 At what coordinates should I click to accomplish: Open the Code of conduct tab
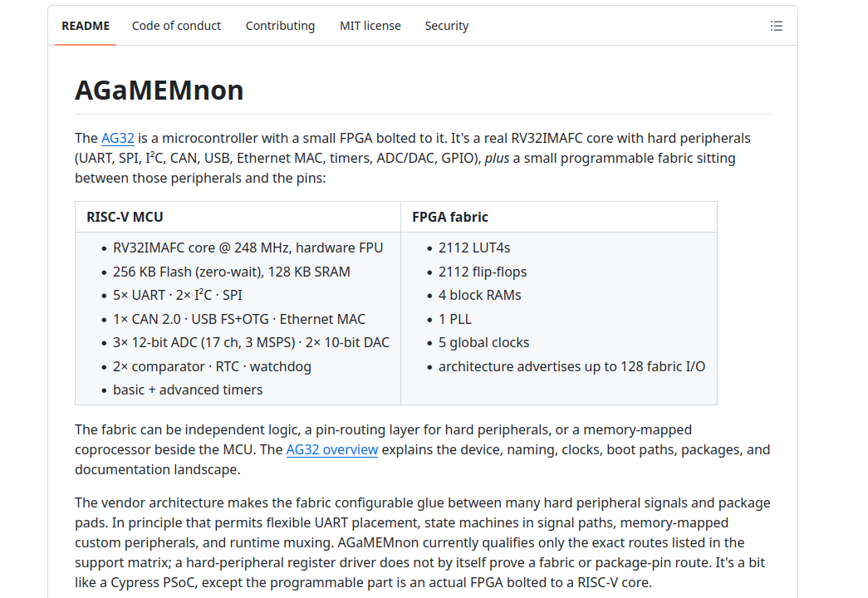pos(176,26)
